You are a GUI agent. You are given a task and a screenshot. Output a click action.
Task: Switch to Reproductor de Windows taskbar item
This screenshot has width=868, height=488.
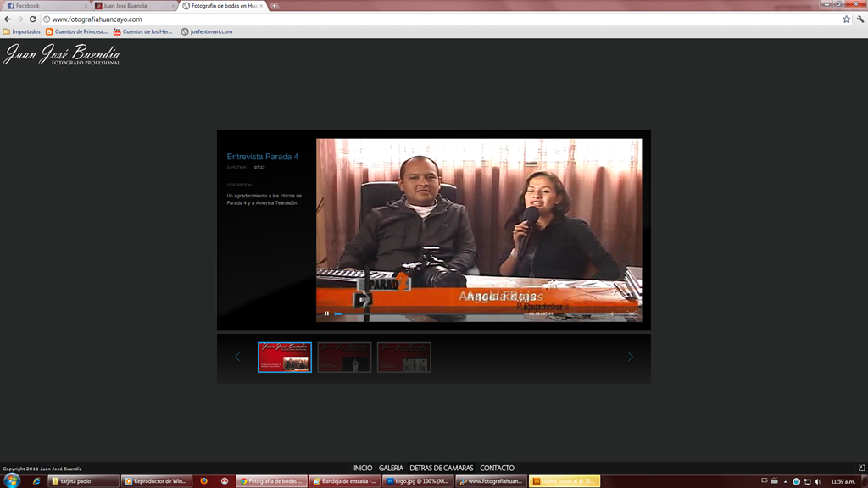point(157,481)
